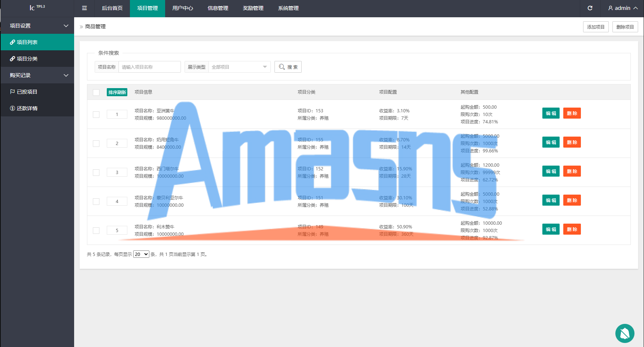Viewport: 644px width, 347px height.
Task: Select the 项目管理 tab
Action: [148, 8]
